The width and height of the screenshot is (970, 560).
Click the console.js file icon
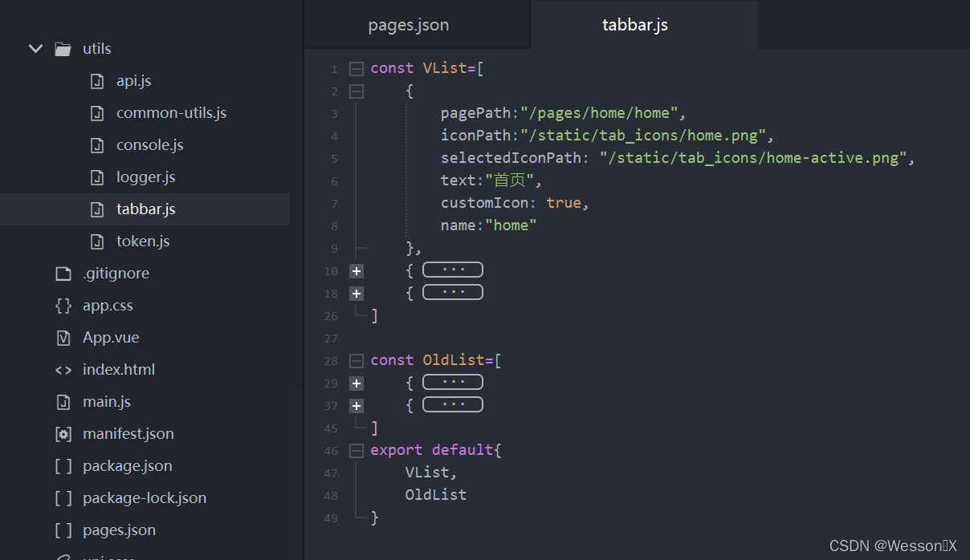[97, 145]
